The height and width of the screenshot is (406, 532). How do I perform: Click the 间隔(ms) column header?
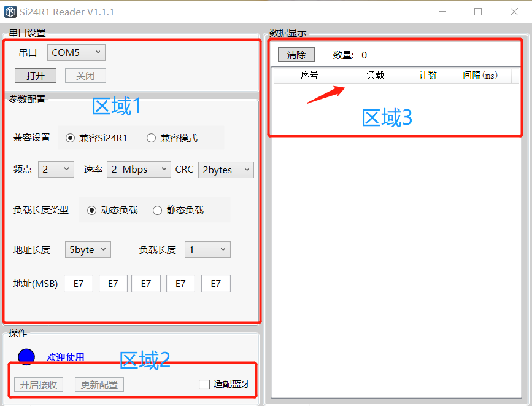pyautogui.click(x=480, y=75)
